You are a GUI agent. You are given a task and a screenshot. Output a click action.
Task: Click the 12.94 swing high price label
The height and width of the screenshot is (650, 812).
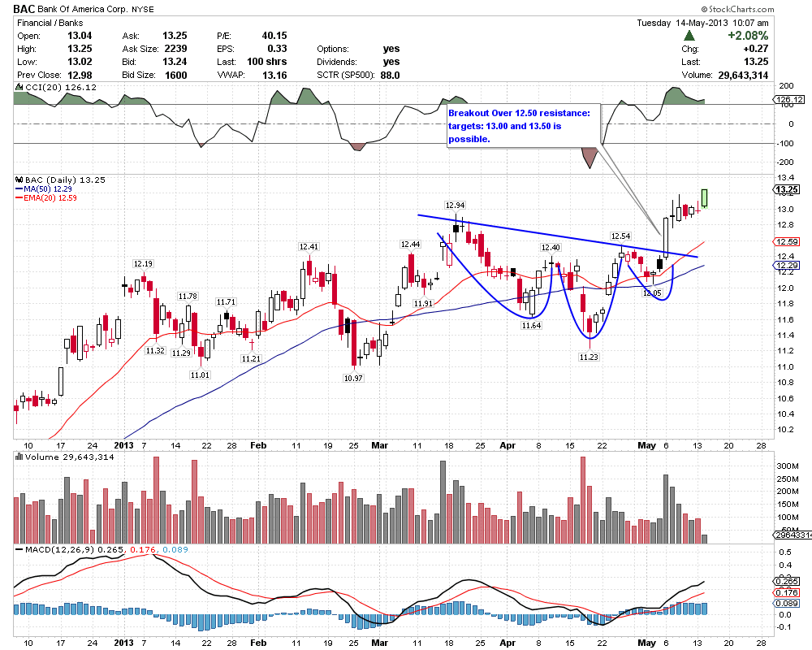(455, 206)
